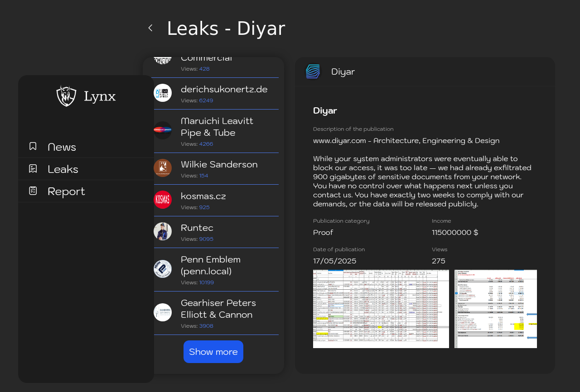This screenshot has height=392, width=580.
Task: Click the income value 115000000 $
Action: (455, 233)
